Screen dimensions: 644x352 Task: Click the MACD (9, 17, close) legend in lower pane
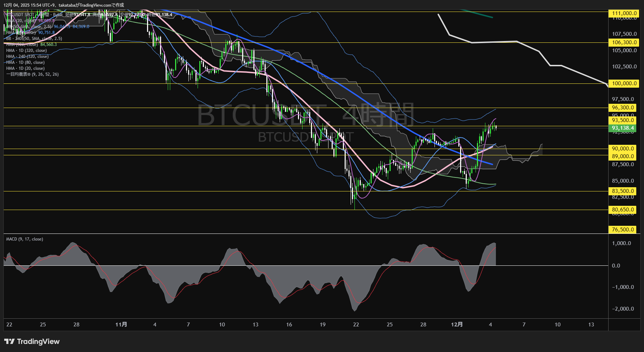pos(24,239)
